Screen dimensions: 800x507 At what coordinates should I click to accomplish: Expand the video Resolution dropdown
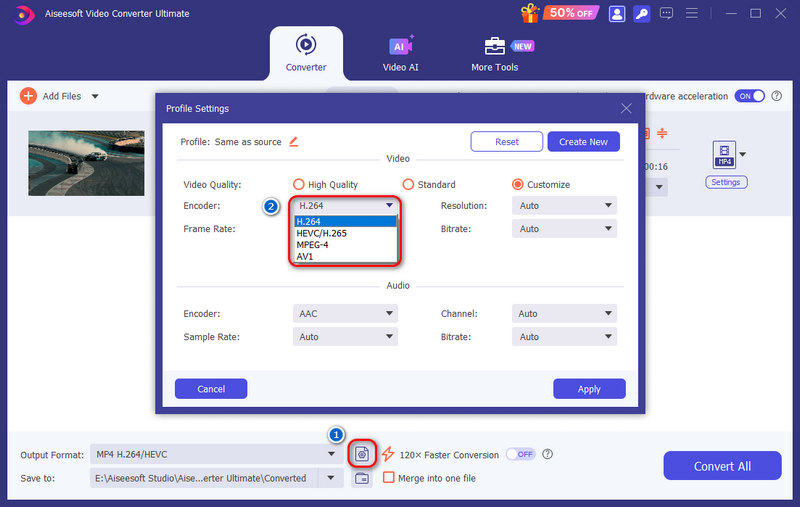click(564, 206)
